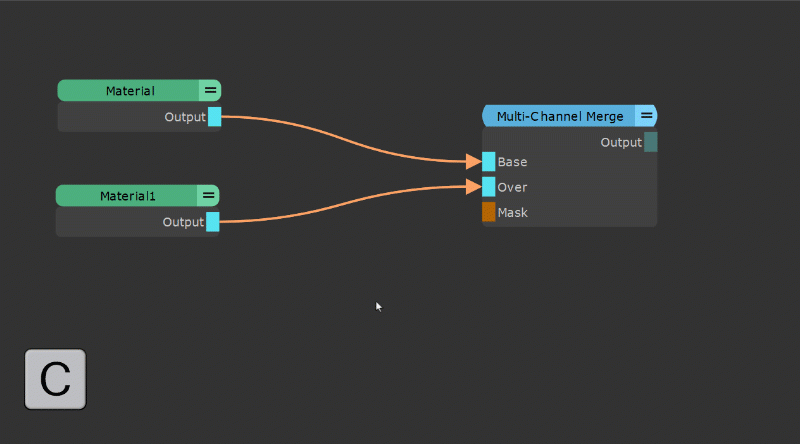
Task: Click the Over input port square
Action: click(489, 187)
